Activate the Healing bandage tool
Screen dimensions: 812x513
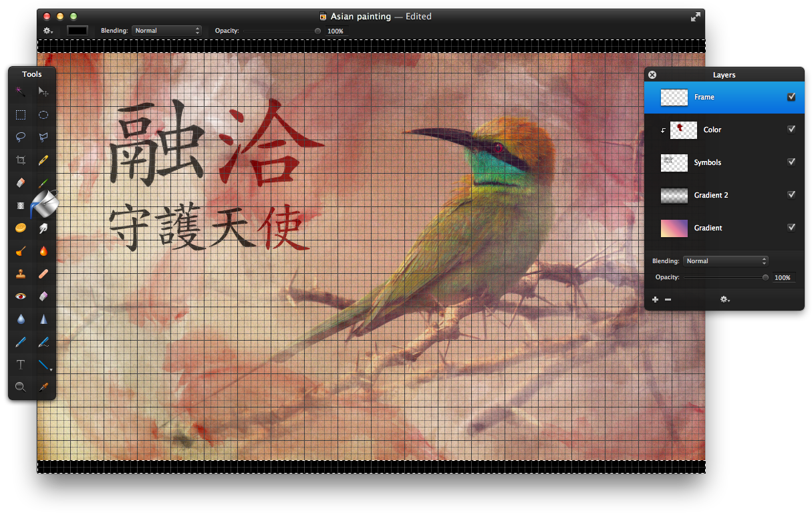pos(43,273)
